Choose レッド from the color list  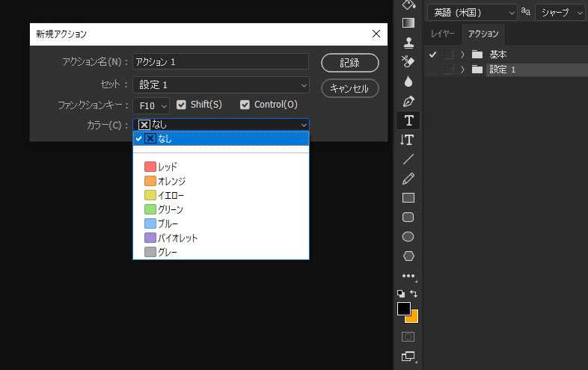coord(168,167)
